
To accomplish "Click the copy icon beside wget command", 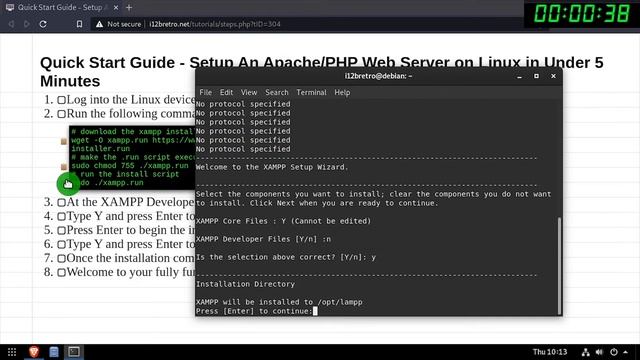I will point(64,141).
